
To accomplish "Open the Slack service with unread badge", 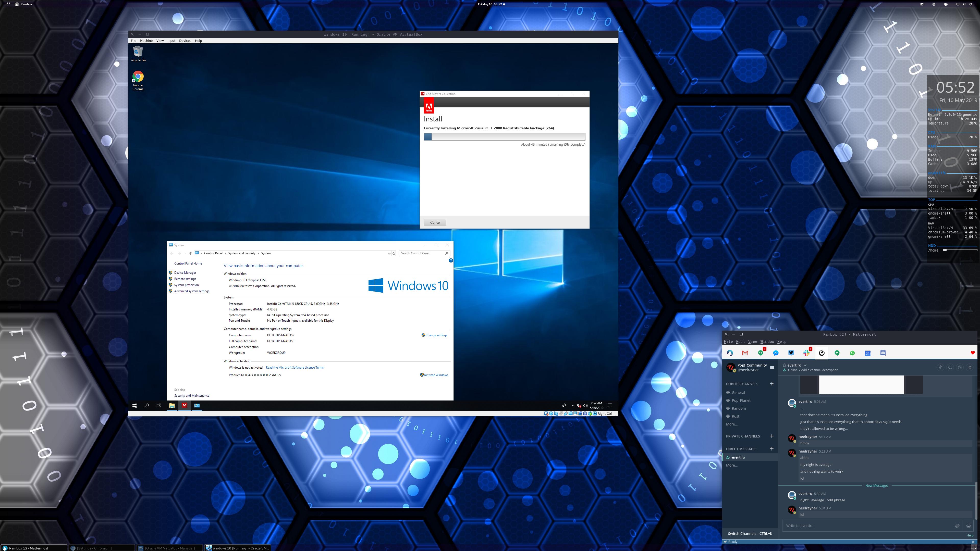I will click(807, 353).
